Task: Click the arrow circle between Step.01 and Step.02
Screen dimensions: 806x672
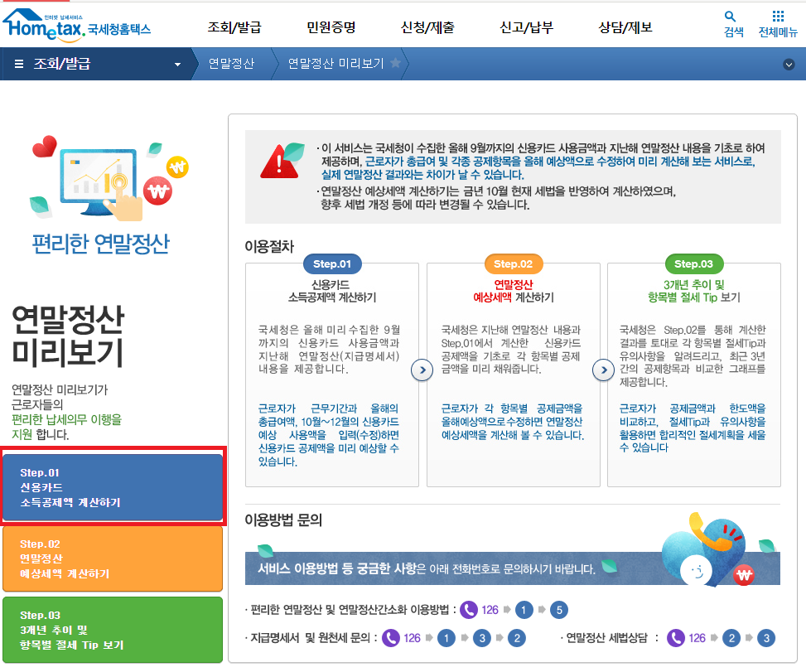Action: tap(422, 370)
